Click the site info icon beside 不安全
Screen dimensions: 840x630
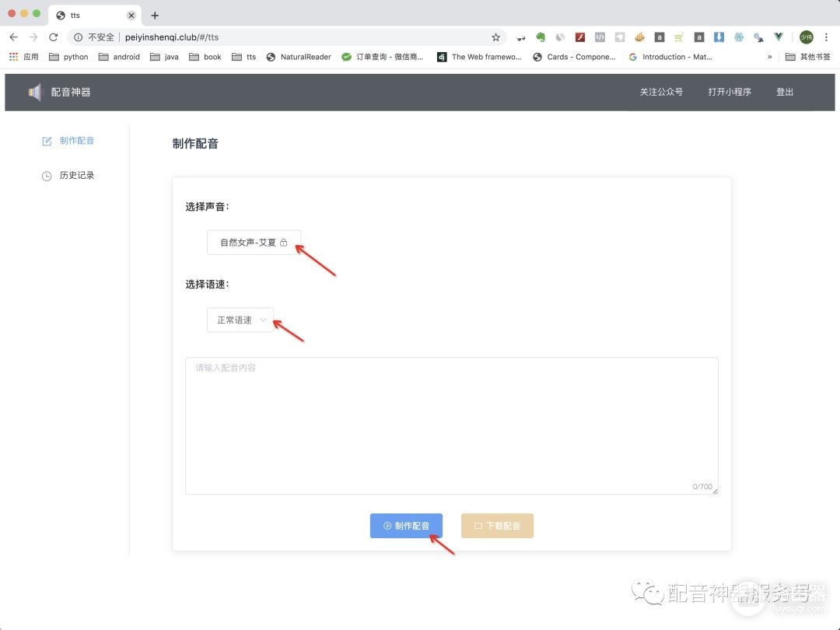point(79,37)
